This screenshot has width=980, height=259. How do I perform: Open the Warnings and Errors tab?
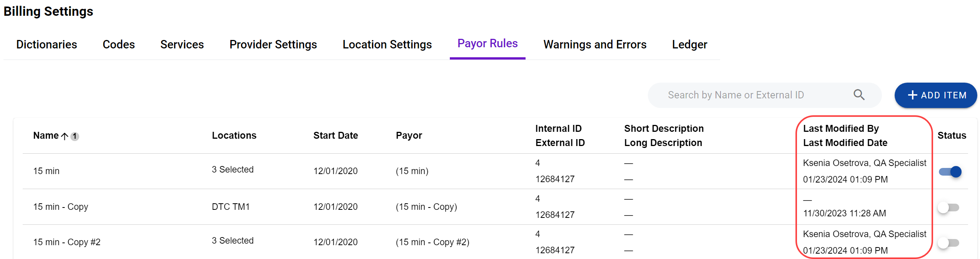pos(594,45)
